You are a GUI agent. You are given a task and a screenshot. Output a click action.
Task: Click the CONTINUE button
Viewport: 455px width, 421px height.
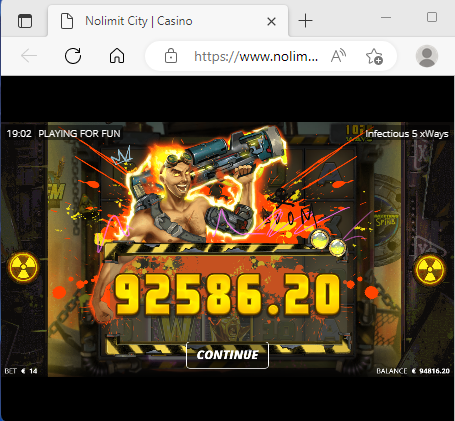click(x=227, y=355)
